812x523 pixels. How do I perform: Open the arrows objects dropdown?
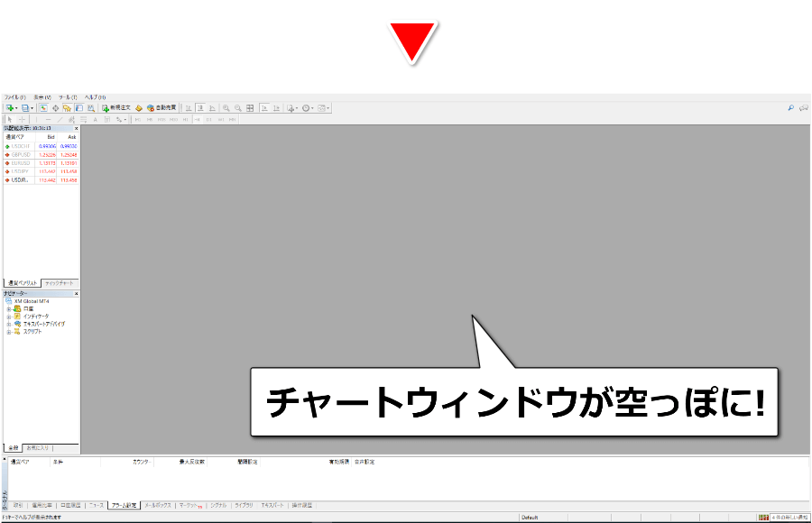coord(121,120)
